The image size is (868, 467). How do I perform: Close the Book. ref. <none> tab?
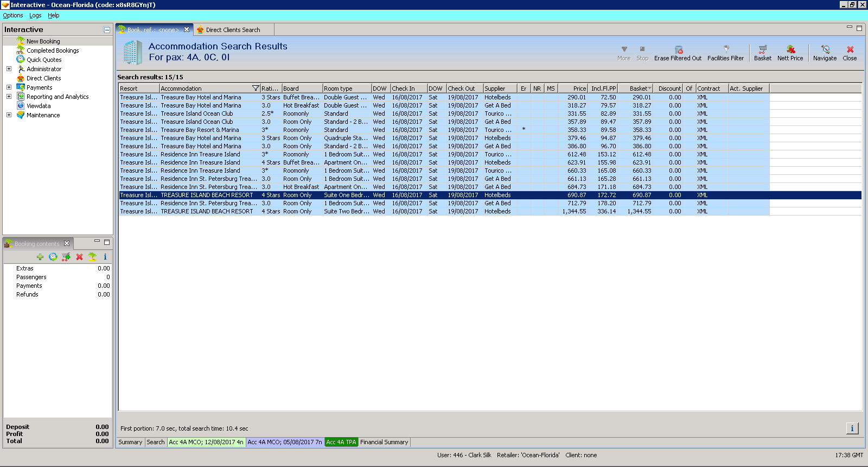[x=187, y=30]
